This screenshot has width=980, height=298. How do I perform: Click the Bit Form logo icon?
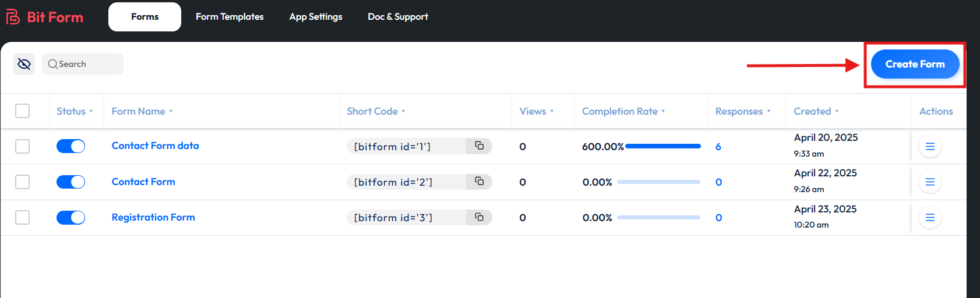coord(13,17)
